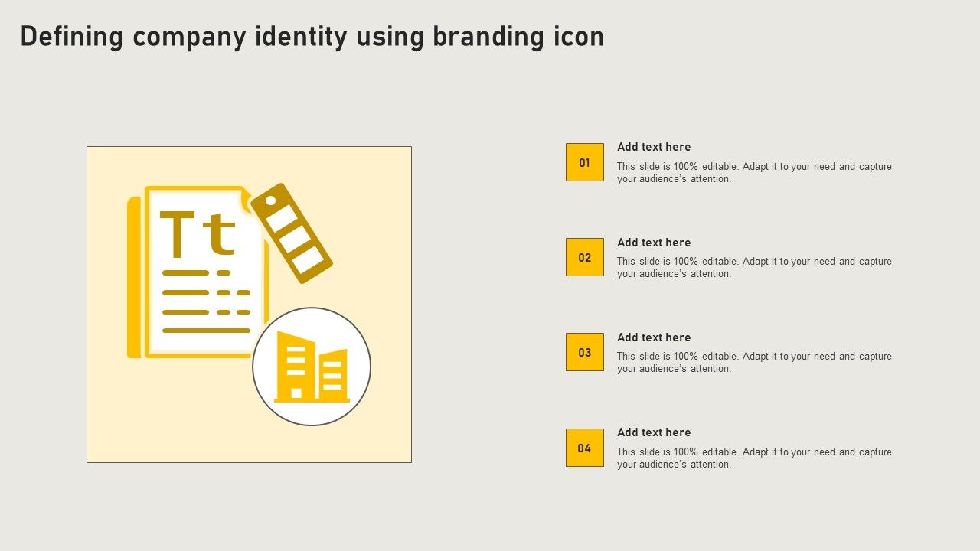Click the yellow 01 number box
Screen dimensions: 980x551
pos(585,162)
